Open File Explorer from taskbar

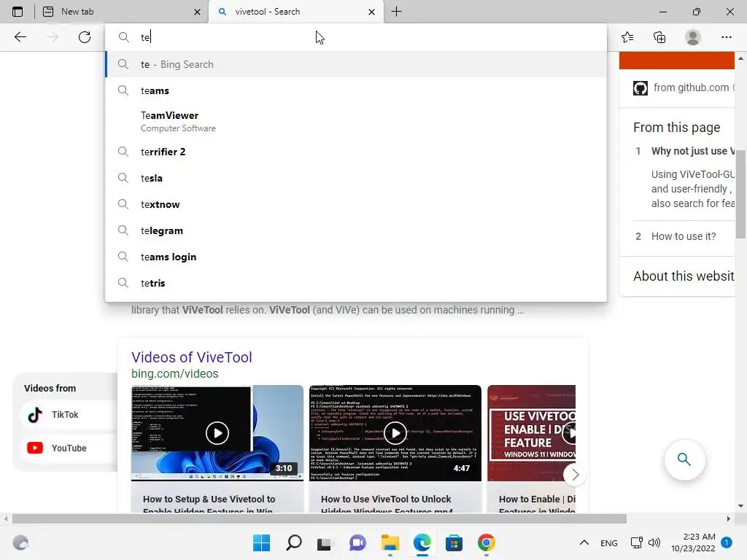(x=390, y=542)
